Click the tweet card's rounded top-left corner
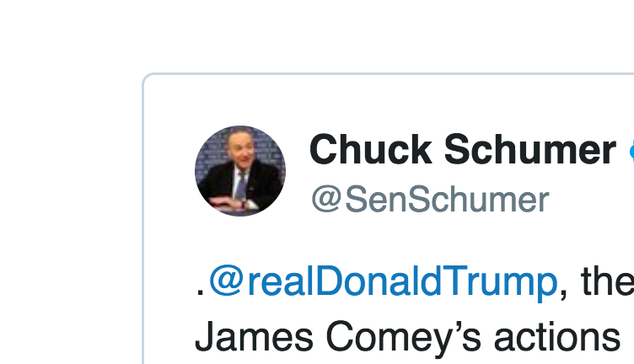Viewport: 634px width, 364px height. 147,79
